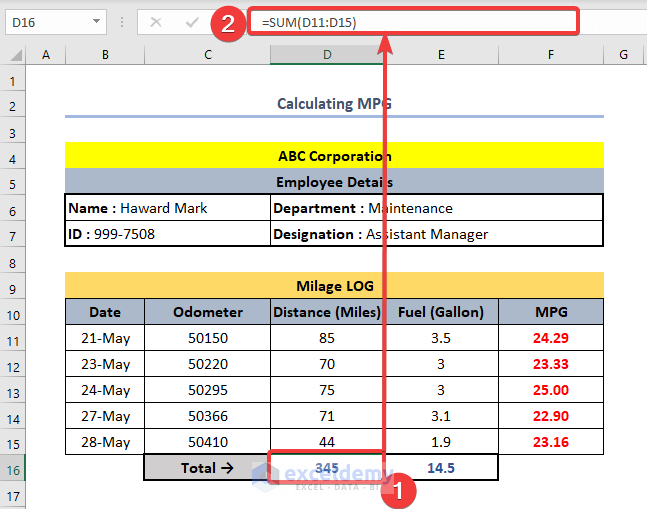
Task: Click the MPG column heading cell
Action: click(x=550, y=311)
